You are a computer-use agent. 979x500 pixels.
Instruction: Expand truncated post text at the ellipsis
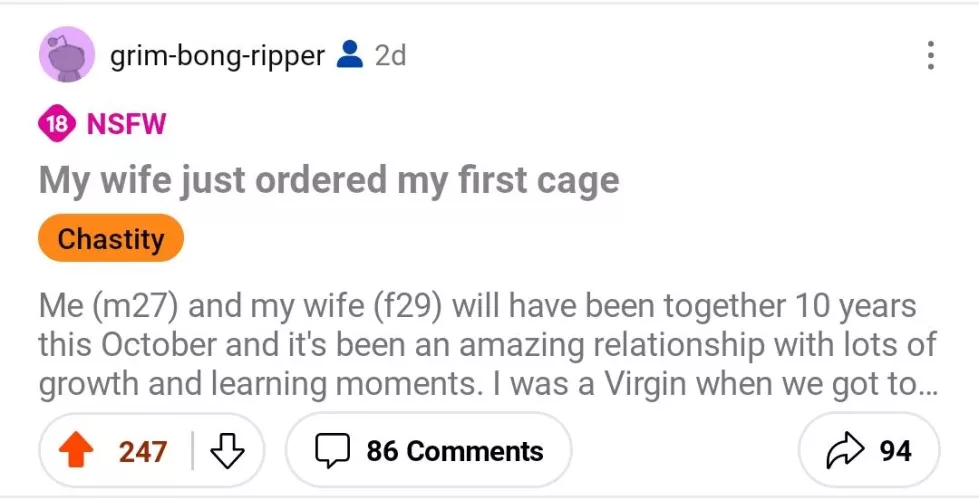(x=930, y=385)
